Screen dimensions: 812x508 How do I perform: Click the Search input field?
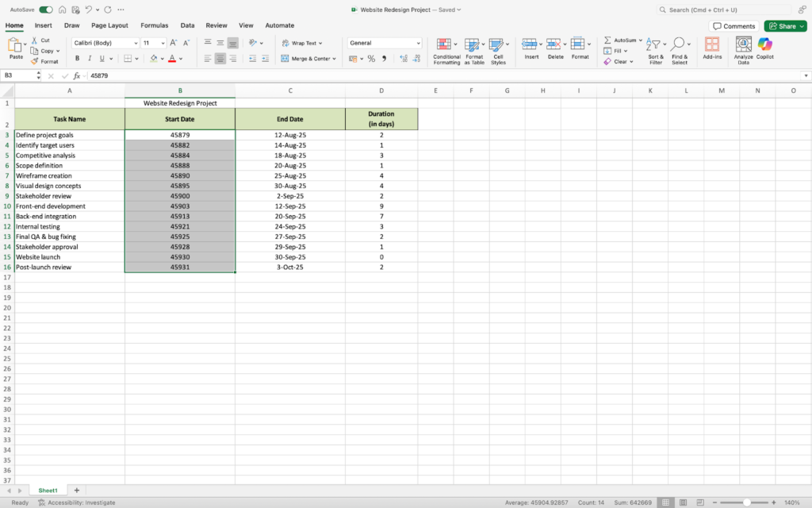point(730,10)
